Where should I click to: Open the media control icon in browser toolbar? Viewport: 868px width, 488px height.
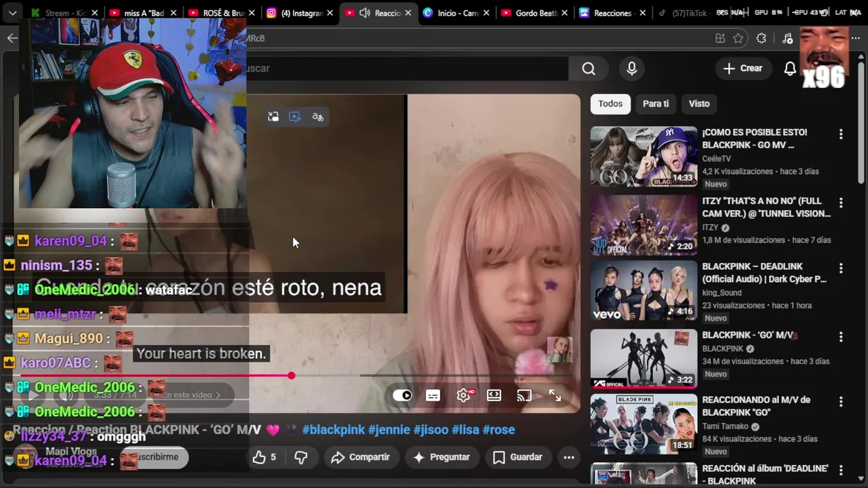(787, 39)
